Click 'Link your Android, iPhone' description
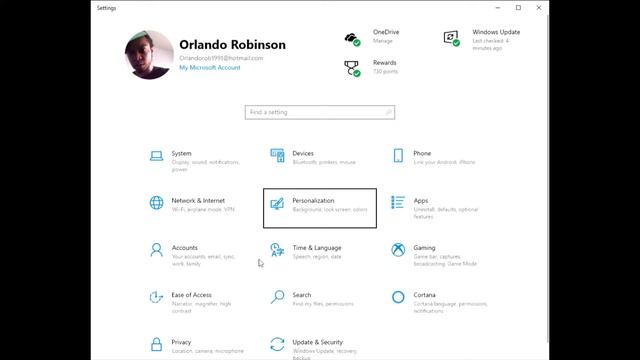This screenshot has height=360, width=640. 444,162
